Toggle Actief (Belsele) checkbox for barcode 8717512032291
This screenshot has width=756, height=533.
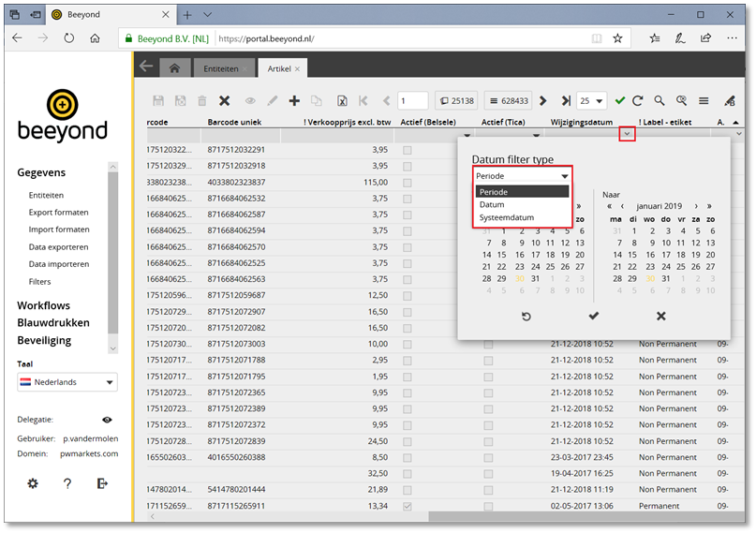pyautogui.click(x=408, y=151)
